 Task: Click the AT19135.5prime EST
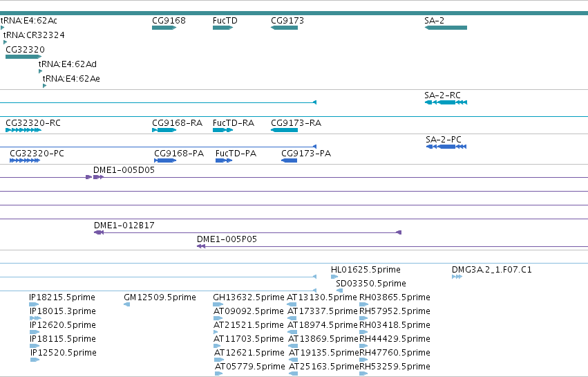pyautogui.click(x=293, y=360)
